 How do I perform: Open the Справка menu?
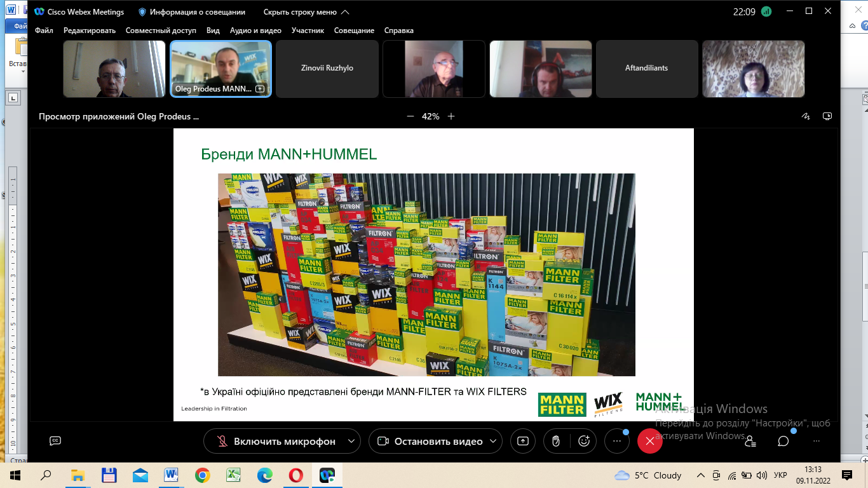click(399, 30)
